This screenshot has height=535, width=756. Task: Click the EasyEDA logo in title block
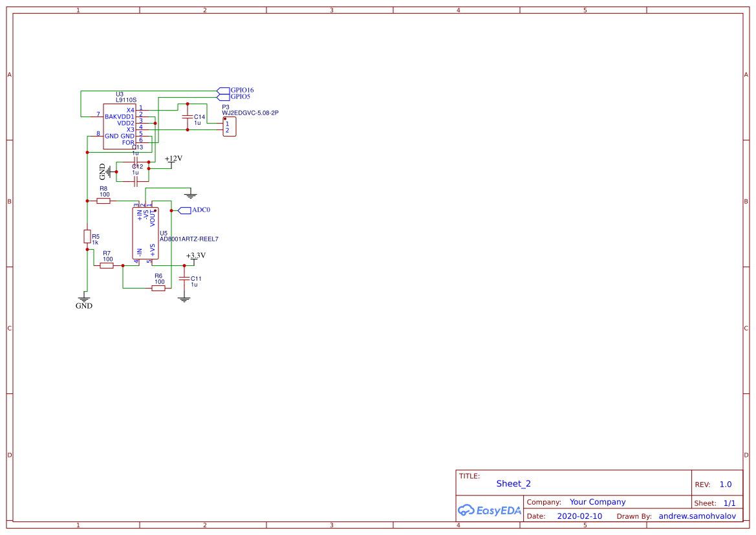[490, 510]
